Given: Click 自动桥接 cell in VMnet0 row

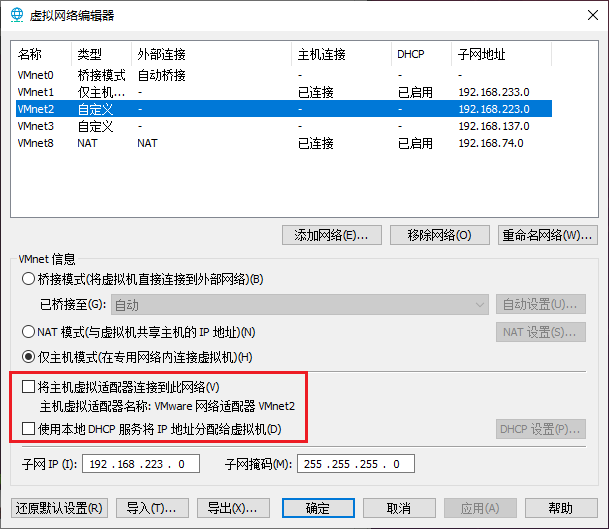Looking at the screenshot, I should [162, 75].
